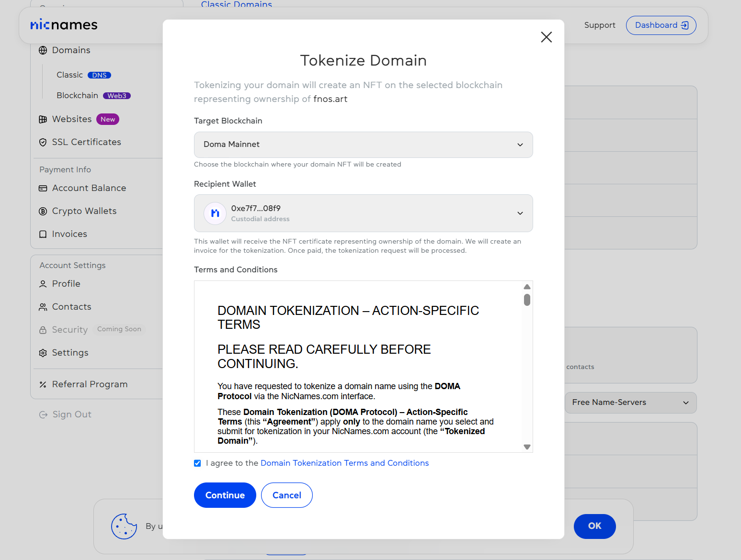This screenshot has width=741, height=560.
Task: Click the Contacts people icon
Action: pos(43,307)
